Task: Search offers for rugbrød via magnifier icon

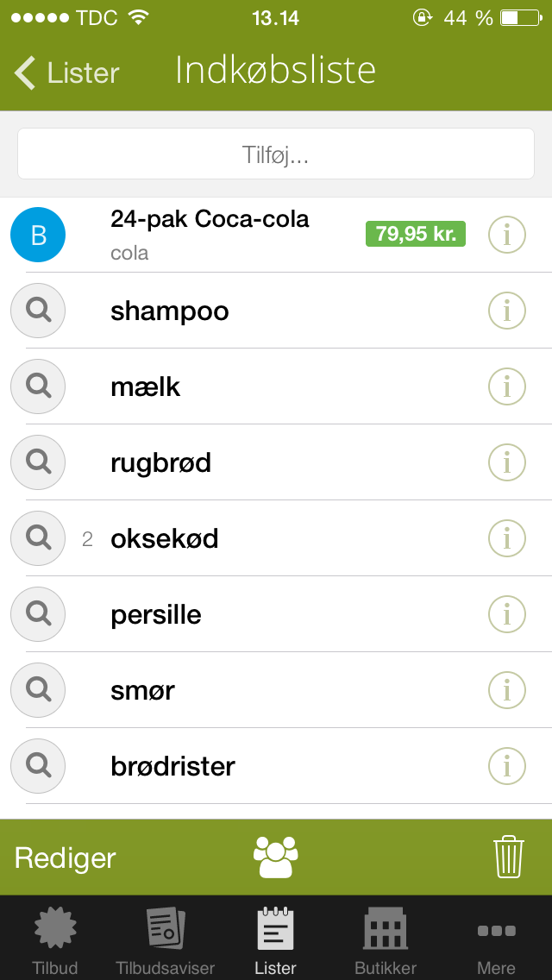Action: [38, 462]
